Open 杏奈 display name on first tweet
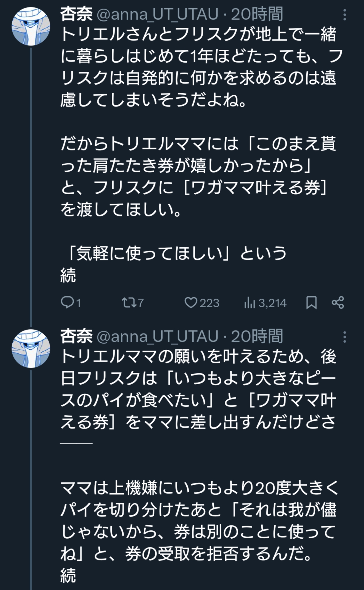 click(x=76, y=14)
